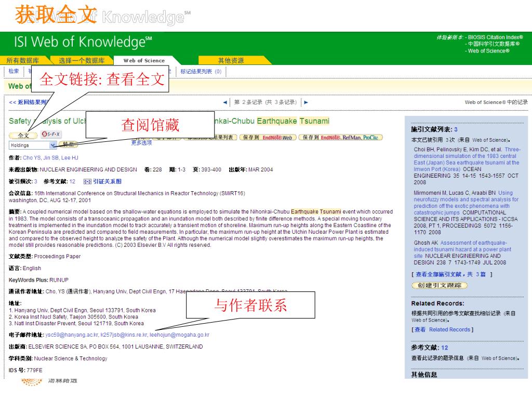Switch to 选择一个数据库 tab

tap(82, 60)
